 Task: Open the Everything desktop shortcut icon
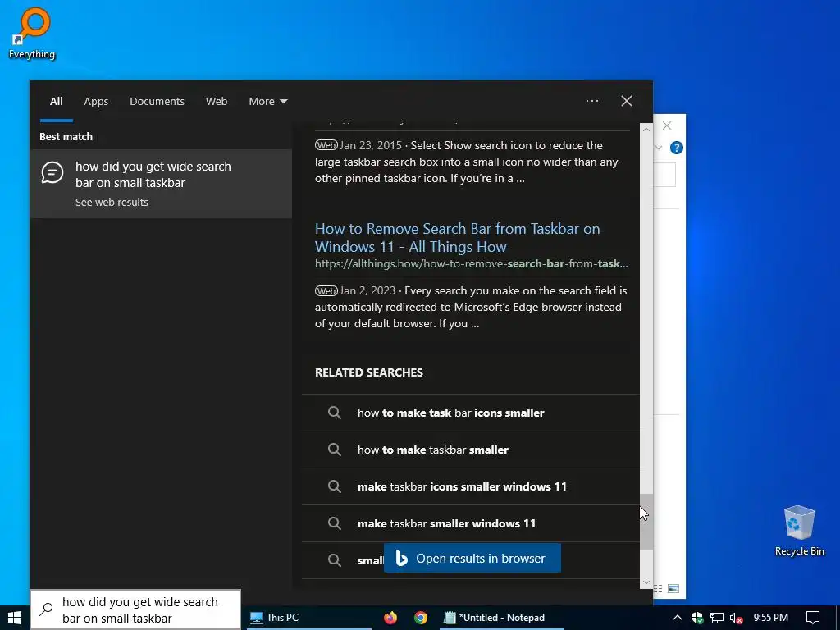pyautogui.click(x=32, y=33)
